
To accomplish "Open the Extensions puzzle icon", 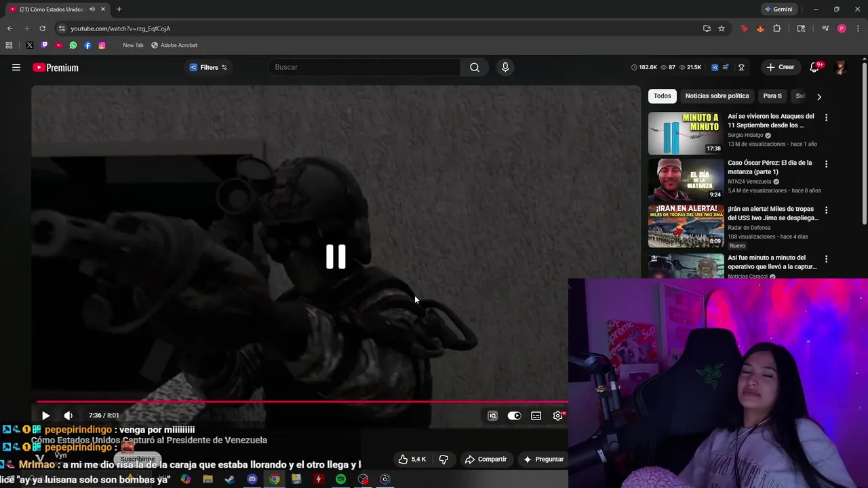I will (x=777, y=28).
